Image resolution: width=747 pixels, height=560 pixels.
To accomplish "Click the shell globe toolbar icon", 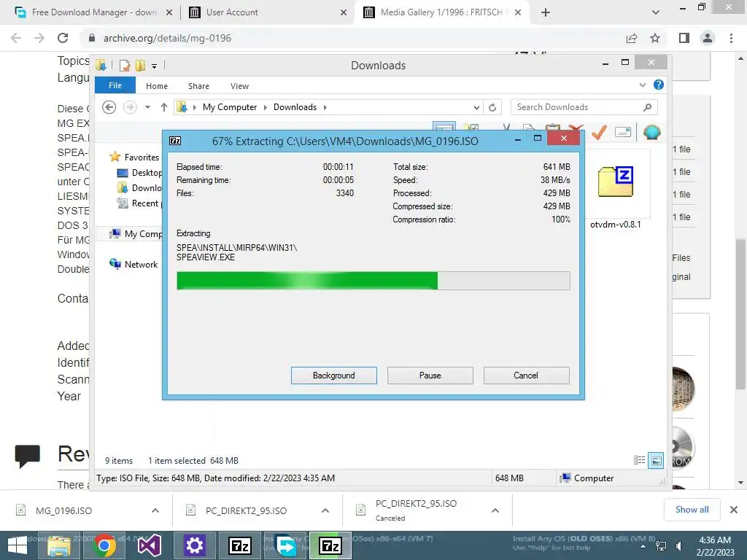I will (x=651, y=131).
